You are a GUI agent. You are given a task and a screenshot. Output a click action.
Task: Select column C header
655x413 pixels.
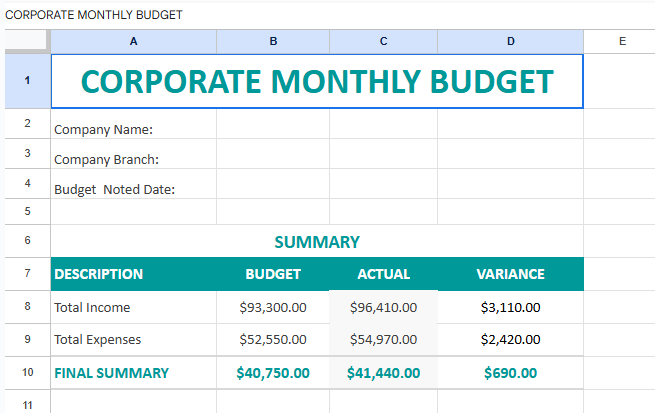383,41
